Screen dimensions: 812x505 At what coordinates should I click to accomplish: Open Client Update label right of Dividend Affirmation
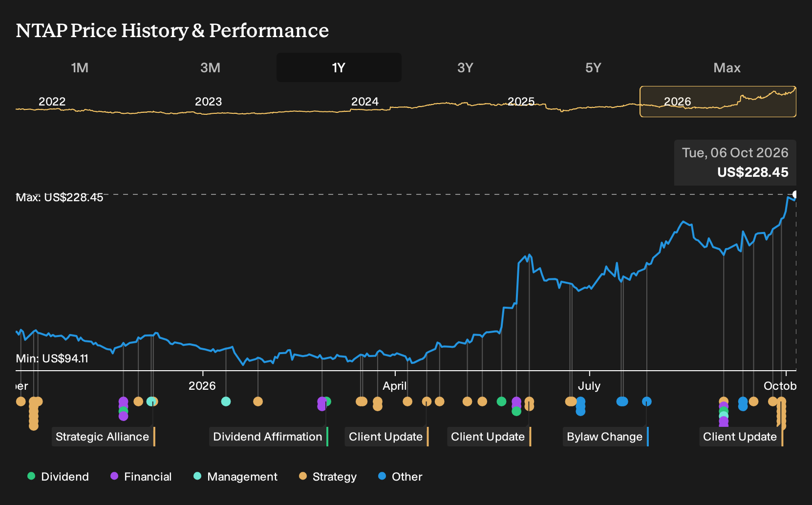386,437
